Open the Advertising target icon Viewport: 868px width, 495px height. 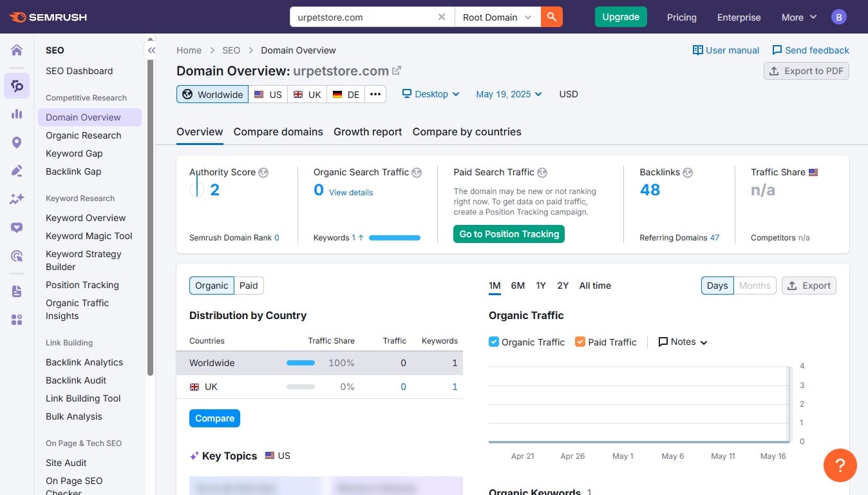tap(17, 256)
